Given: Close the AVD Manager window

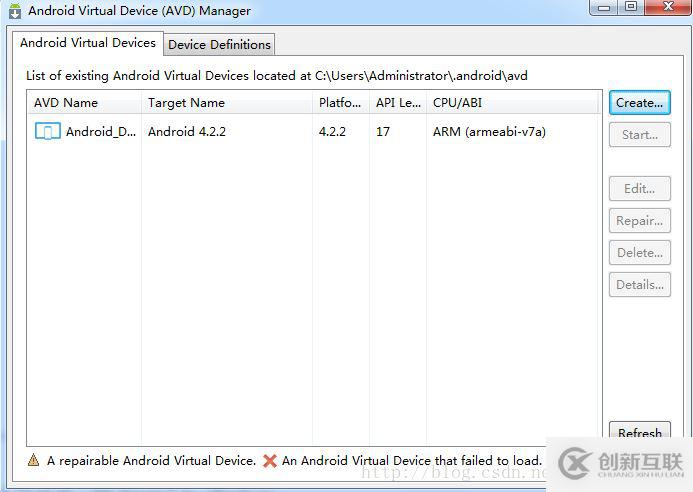Looking at the screenshot, I should [669, 7].
